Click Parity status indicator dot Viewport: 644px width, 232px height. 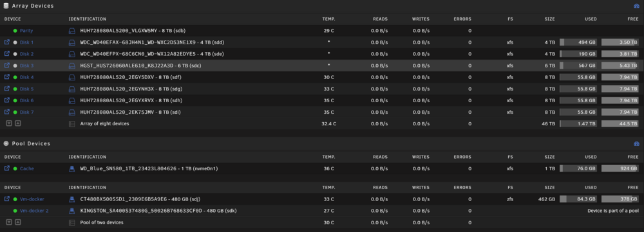pos(15,31)
